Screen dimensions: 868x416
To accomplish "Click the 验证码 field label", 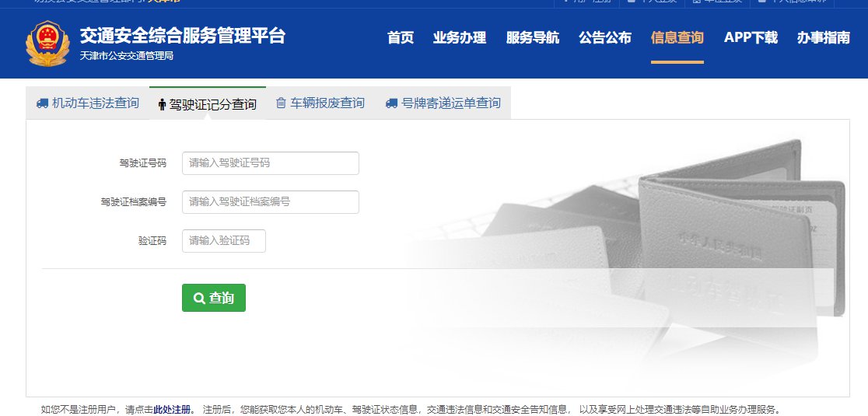I will [x=152, y=240].
